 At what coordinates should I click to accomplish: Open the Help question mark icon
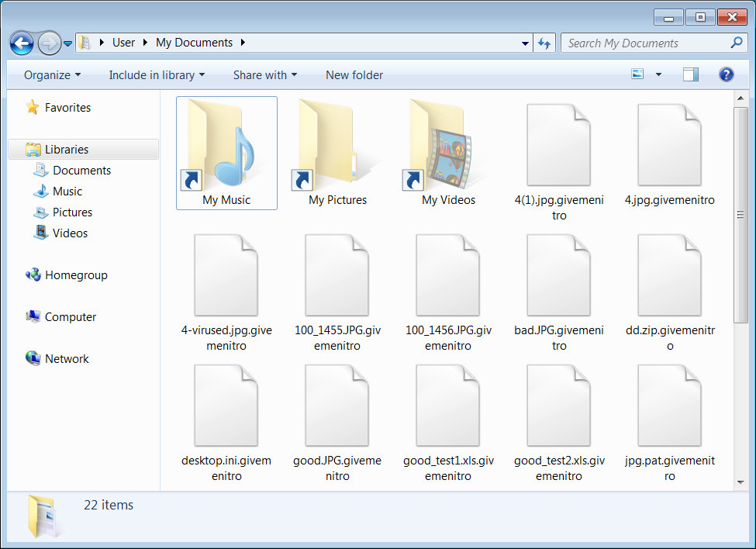pos(726,74)
